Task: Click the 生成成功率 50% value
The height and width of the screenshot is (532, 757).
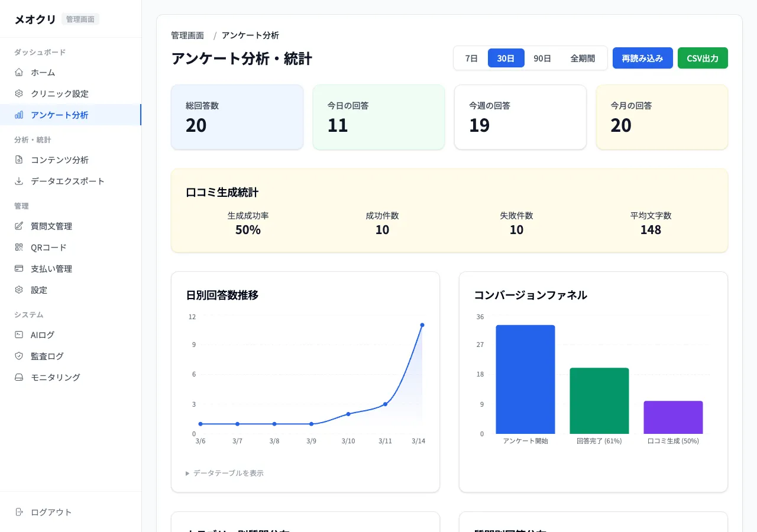Action: tap(248, 230)
